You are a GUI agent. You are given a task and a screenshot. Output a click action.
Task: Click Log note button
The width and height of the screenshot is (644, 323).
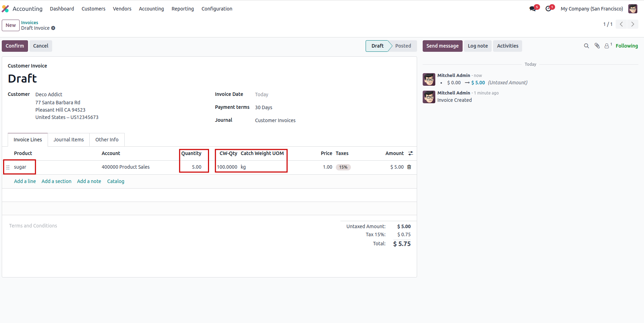coord(478,46)
